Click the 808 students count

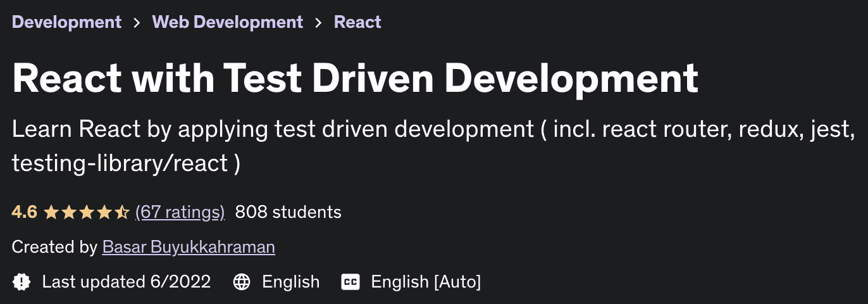pos(288,212)
